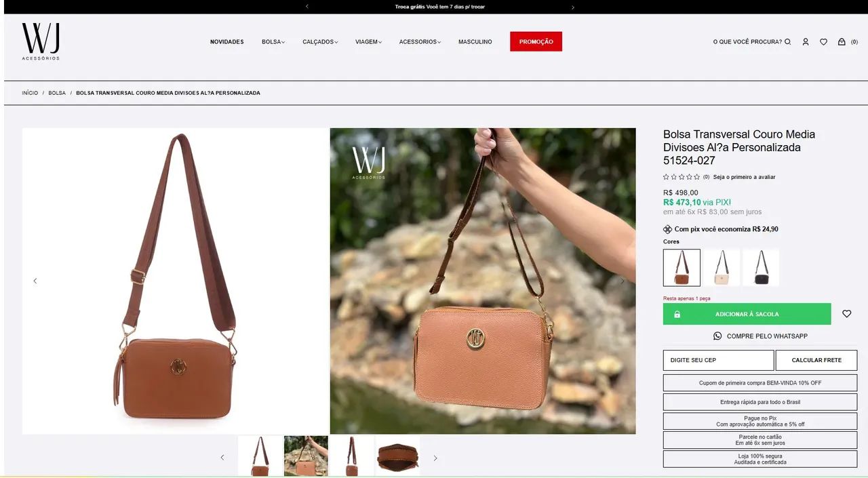This screenshot has height=478, width=868.
Task: Select first thumbnail of brown bag with strap
Action: click(x=260, y=456)
